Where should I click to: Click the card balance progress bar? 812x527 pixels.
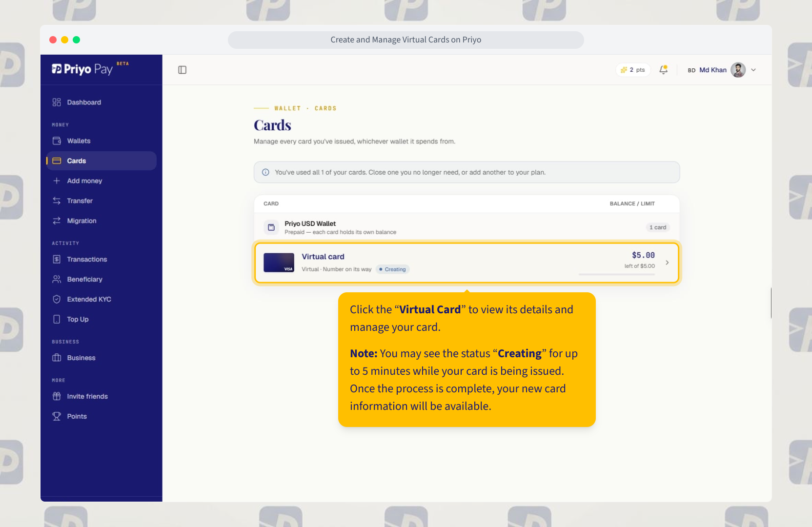(617, 274)
